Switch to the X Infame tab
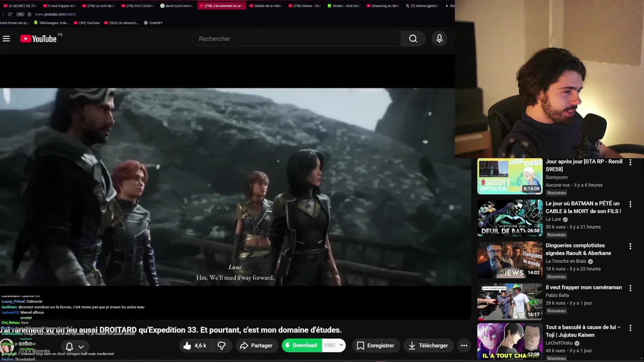644x362 pixels. (x=422, y=6)
